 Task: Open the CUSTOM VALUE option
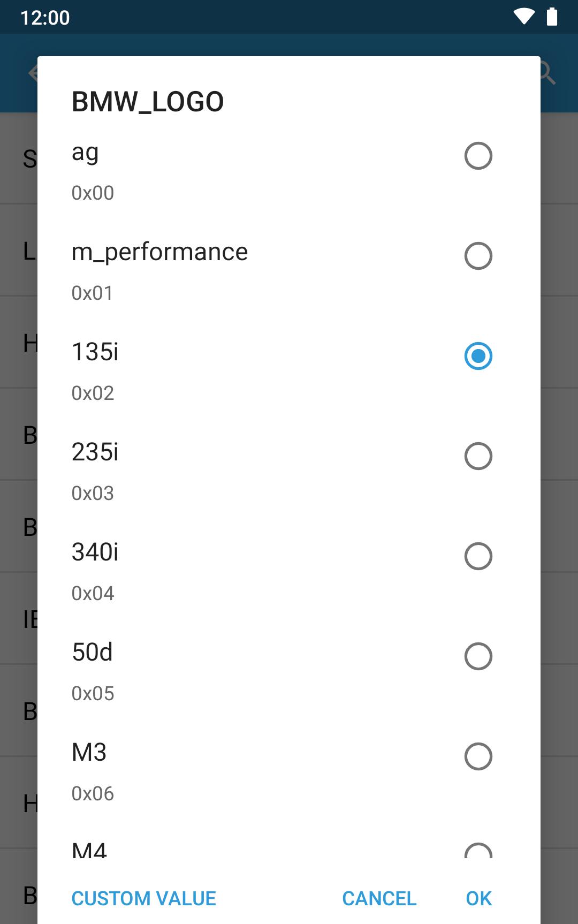[143, 898]
